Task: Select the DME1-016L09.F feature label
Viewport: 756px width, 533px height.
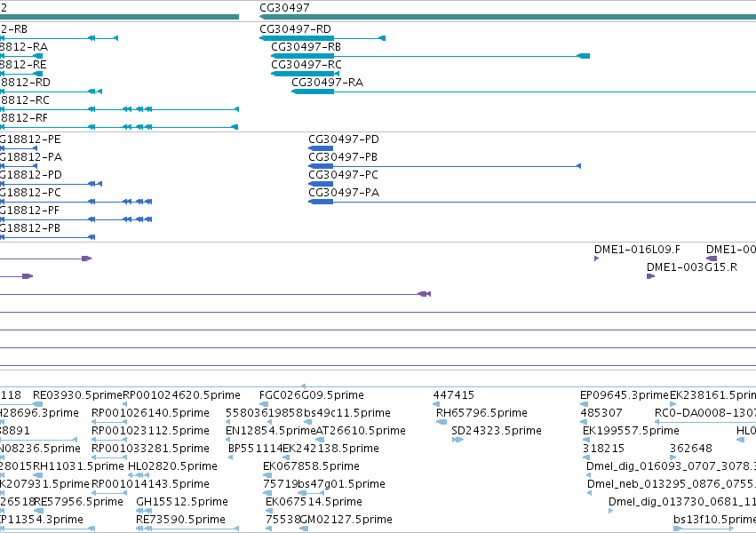Action: coord(637,250)
